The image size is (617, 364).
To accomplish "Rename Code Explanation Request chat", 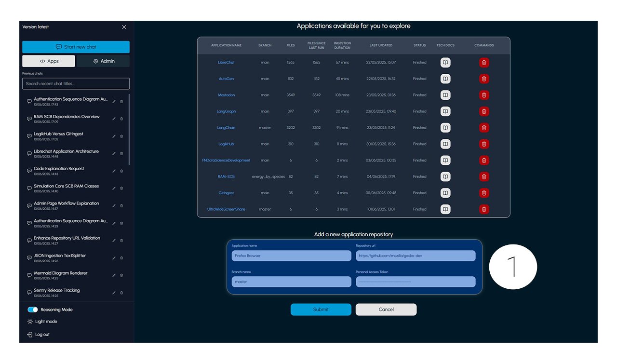I will coord(114,171).
